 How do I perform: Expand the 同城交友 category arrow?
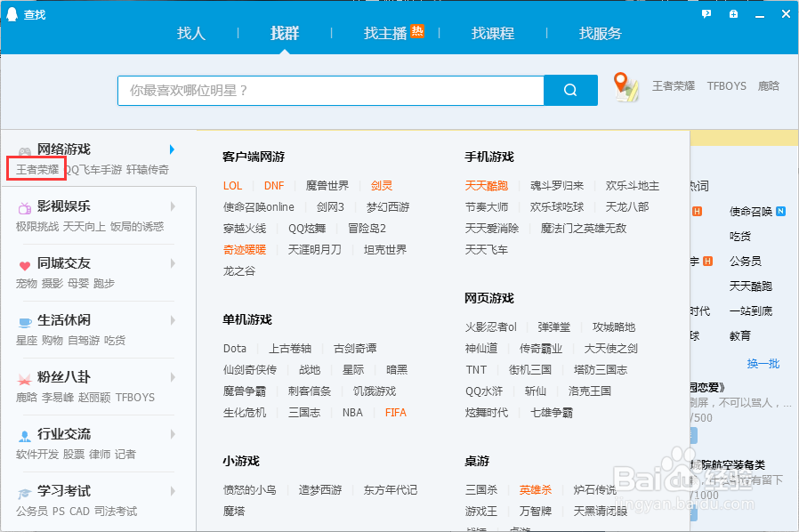[173, 263]
